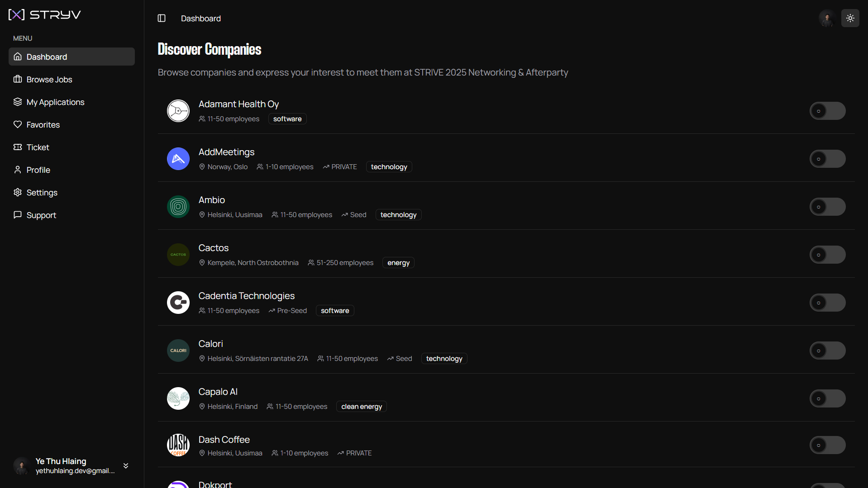The height and width of the screenshot is (488, 868).
Task: Open Cadentia Technologies company name
Action: coord(247,296)
